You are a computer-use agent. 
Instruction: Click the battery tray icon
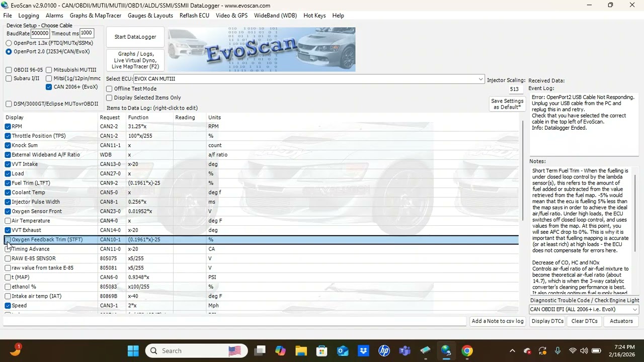pos(596,350)
